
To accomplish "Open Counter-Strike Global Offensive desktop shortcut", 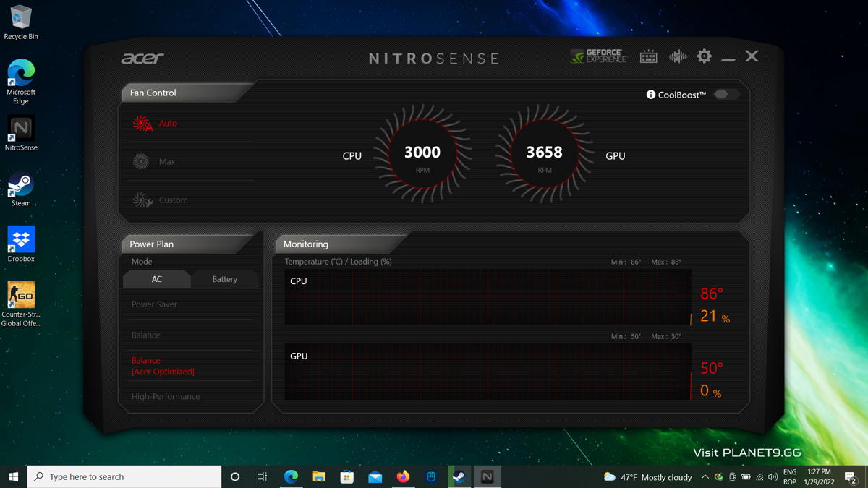I will tap(21, 304).
